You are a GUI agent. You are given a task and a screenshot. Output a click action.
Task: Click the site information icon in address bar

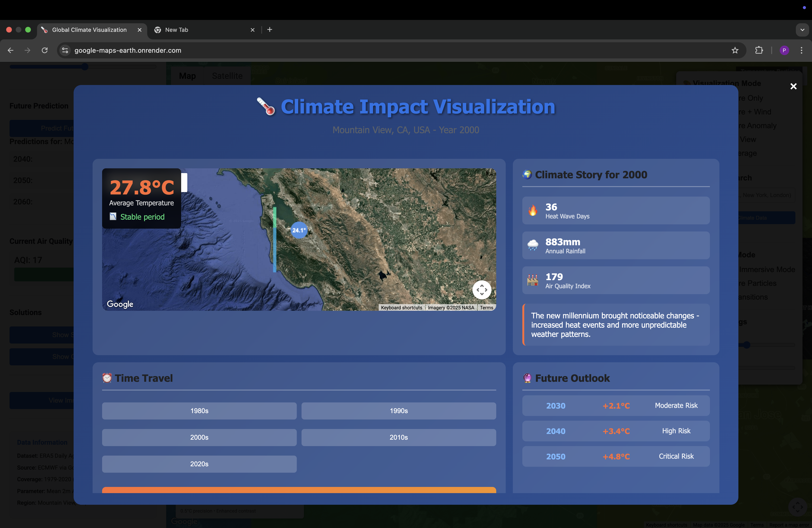[65, 51]
